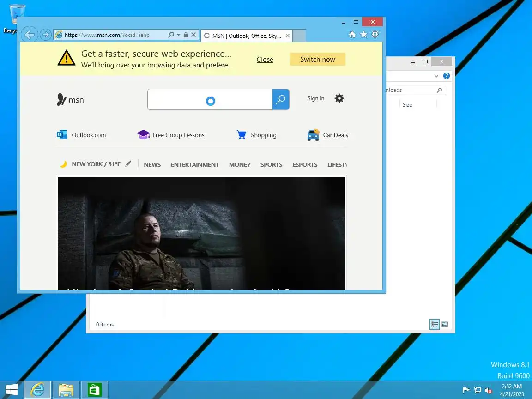Expand the ribbon chevron in File Explorer
Screen dimensions: 532x399
[436, 76]
